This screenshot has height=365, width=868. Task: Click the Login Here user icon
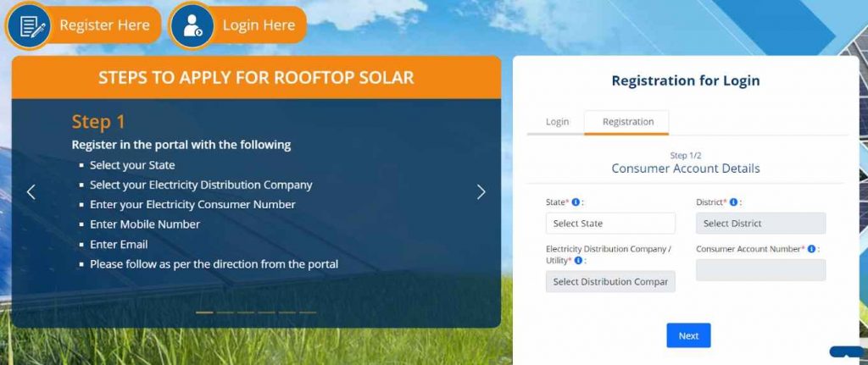(x=192, y=25)
